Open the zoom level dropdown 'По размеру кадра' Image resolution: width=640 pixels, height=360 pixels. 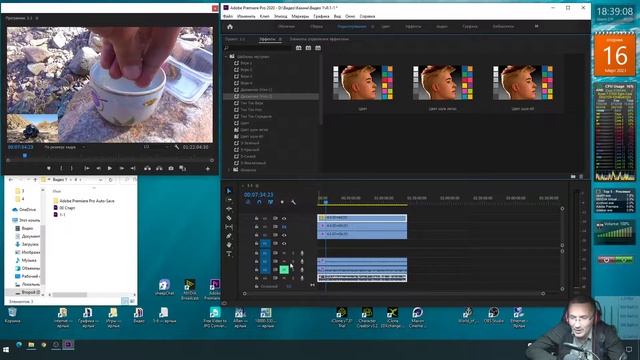click(64, 147)
